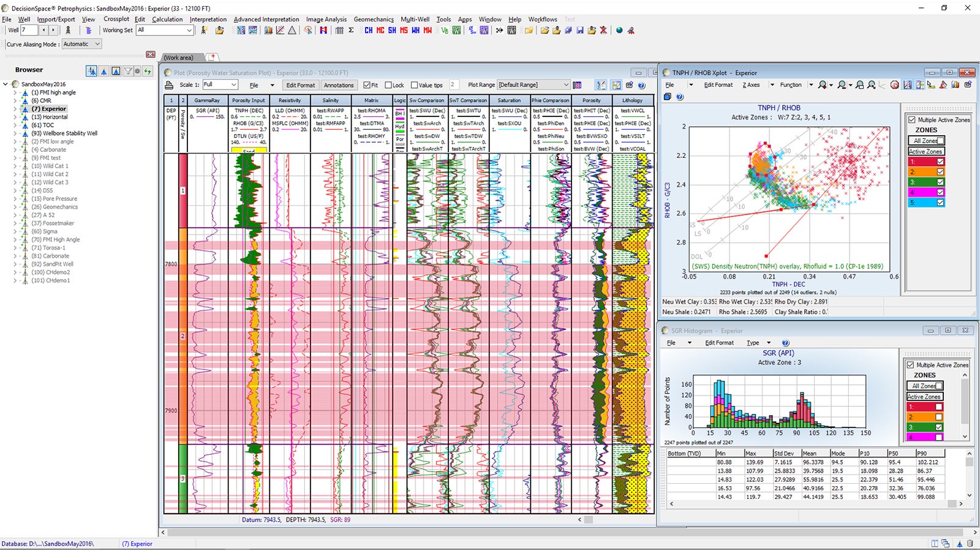Click All Zones button in Xplot panel
The height and width of the screenshot is (551, 980).
926,141
